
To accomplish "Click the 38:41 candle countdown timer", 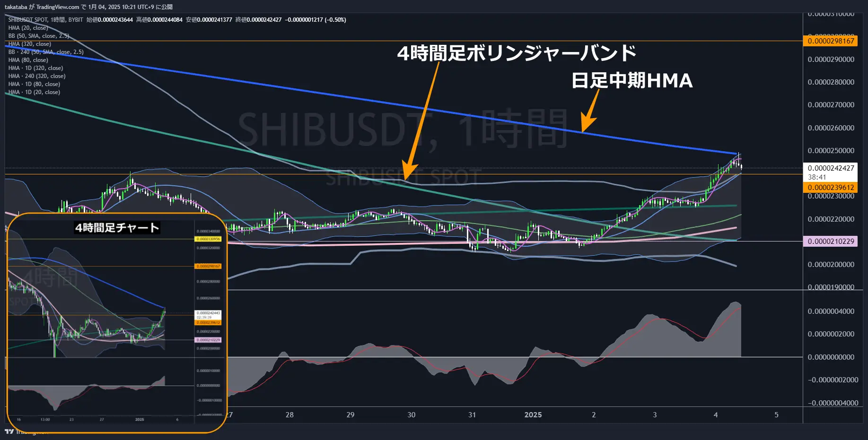I will pos(817,177).
